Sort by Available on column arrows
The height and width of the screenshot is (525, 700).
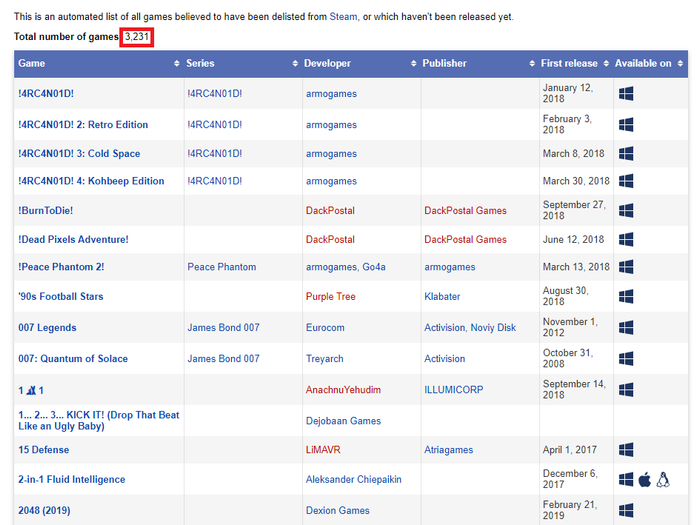click(680, 63)
